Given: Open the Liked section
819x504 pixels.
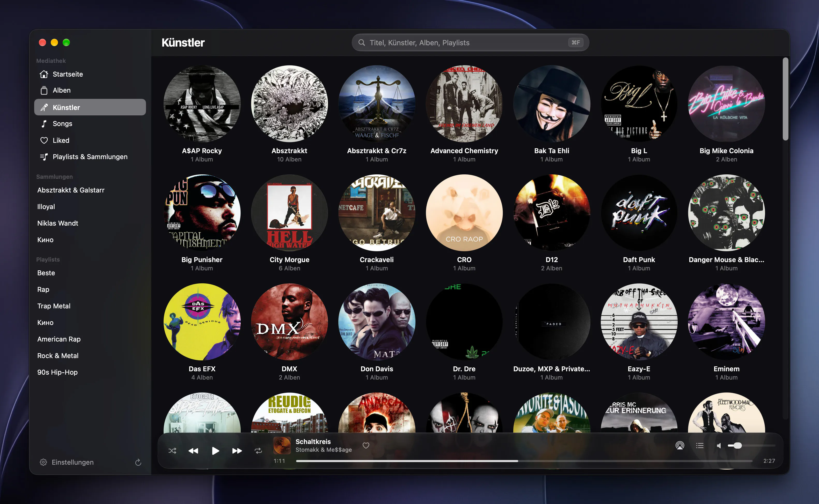Looking at the screenshot, I should pyautogui.click(x=90, y=140).
